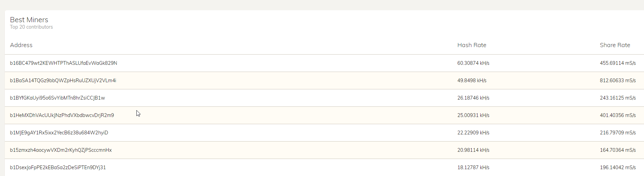The width and height of the screenshot is (644, 176).
Task: Open miner b15zmxzh4aocywVXDm2rKyhQZjPSccmnHx
Action: tap(61, 150)
